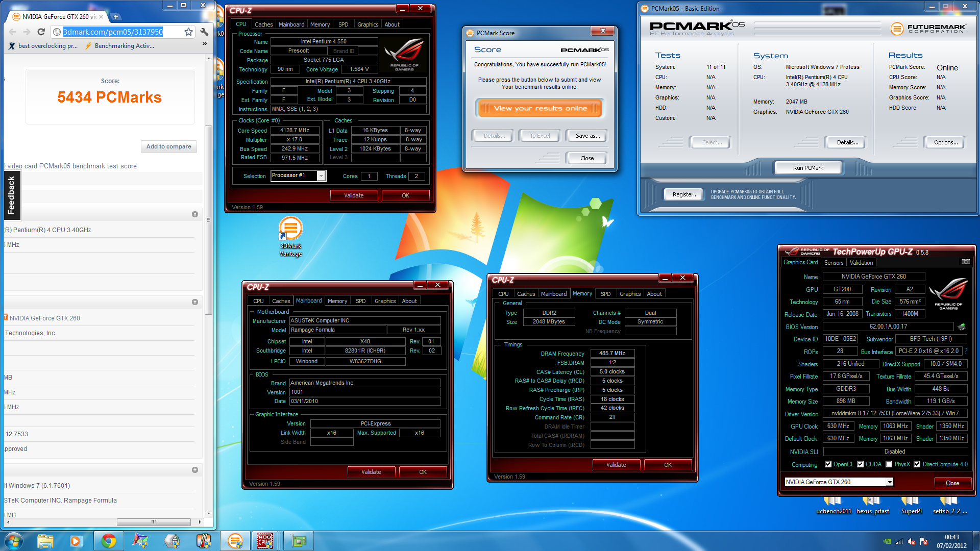The width and height of the screenshot is (980, 551).
Task: Open the 3DMark Vantage desktop shortcut
Action: pos(290,237)
